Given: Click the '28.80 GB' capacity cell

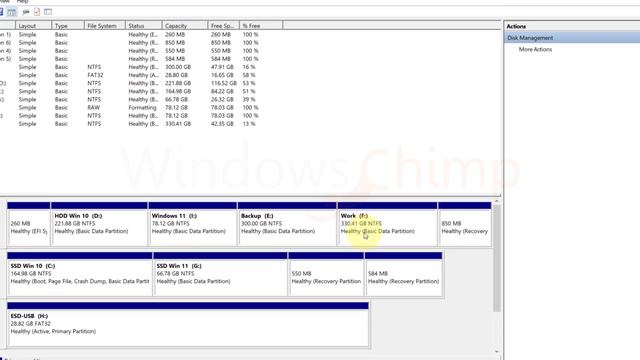Looking at the screenshot, I should pos(176,75).
